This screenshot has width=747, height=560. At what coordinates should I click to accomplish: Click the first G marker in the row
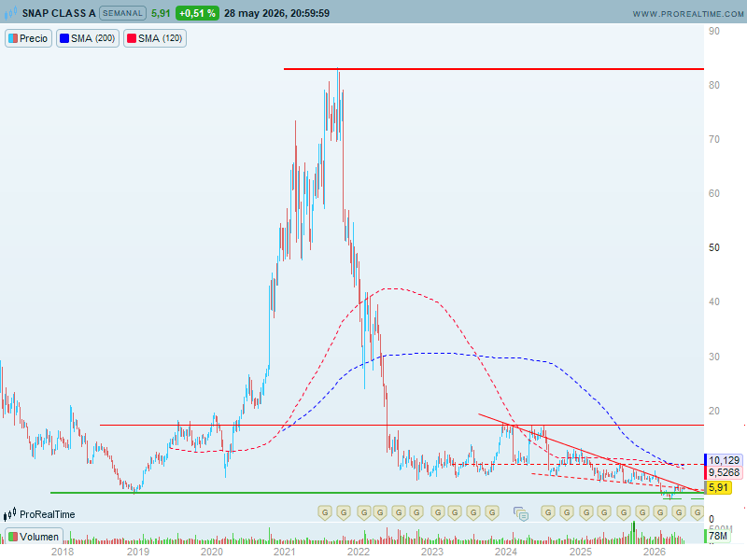click(325, 512)
